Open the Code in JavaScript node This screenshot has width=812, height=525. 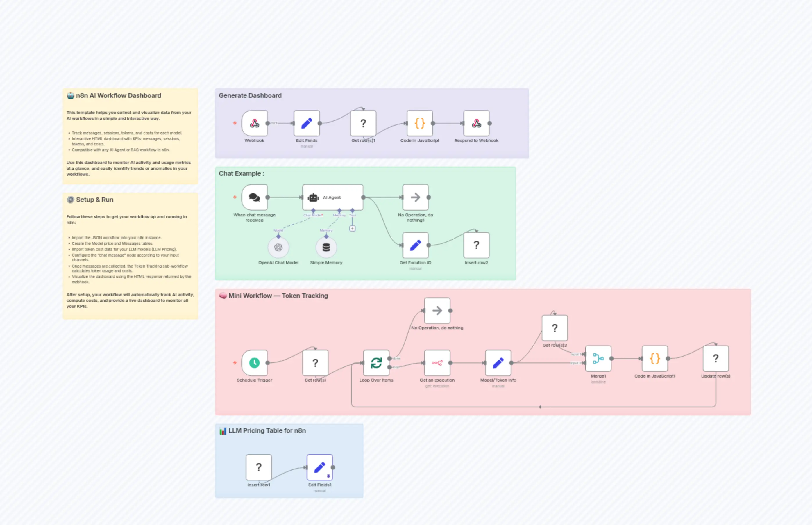coord(420,123)
